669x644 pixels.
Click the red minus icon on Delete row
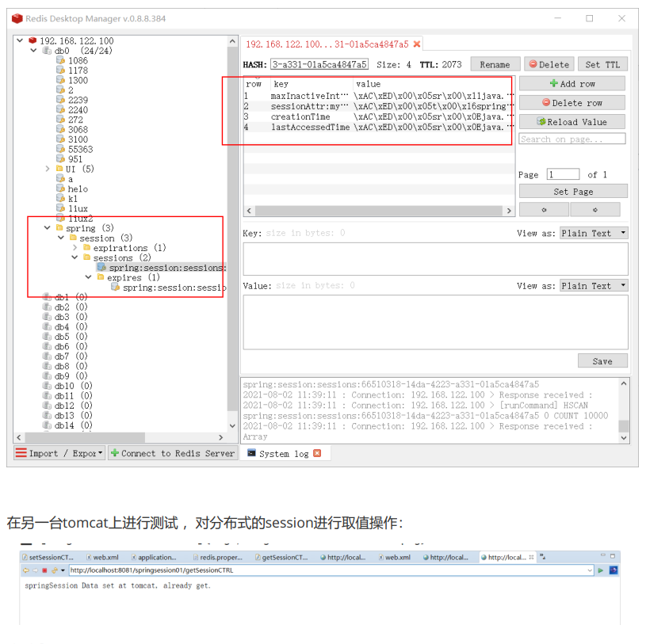tap(546, 103)
